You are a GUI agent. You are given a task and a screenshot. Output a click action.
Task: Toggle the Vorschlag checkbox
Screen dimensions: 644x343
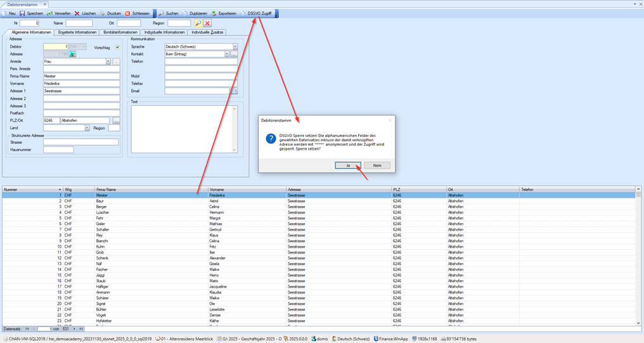point(117,47)
